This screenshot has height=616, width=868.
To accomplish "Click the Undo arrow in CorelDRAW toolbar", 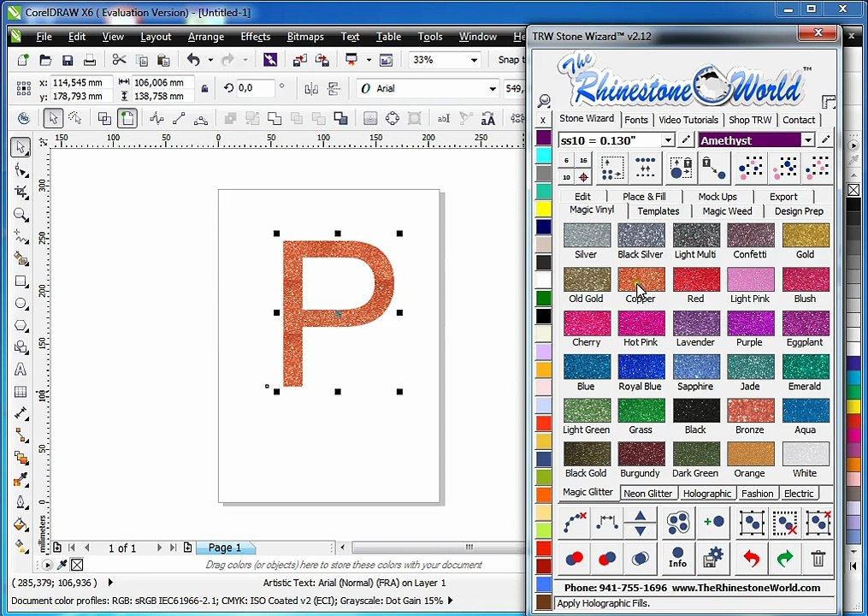I will [194, 60].
